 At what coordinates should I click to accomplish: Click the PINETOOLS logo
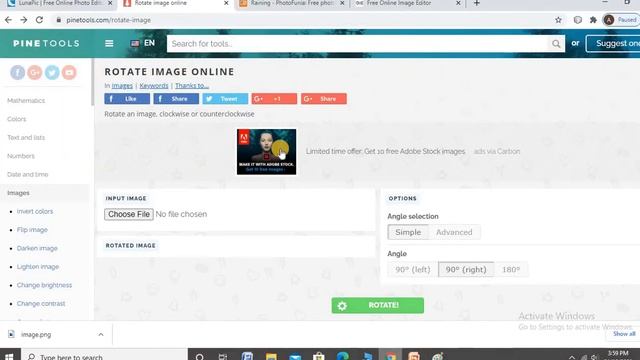(x=46, y=43)
